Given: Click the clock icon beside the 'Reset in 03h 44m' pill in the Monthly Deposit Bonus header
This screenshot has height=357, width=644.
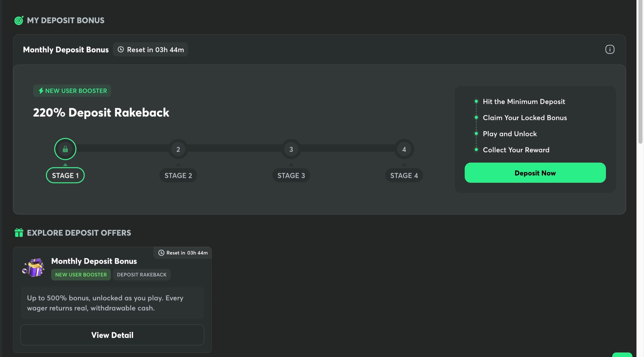Looking at the screenshot, I should tap(121, 49).
